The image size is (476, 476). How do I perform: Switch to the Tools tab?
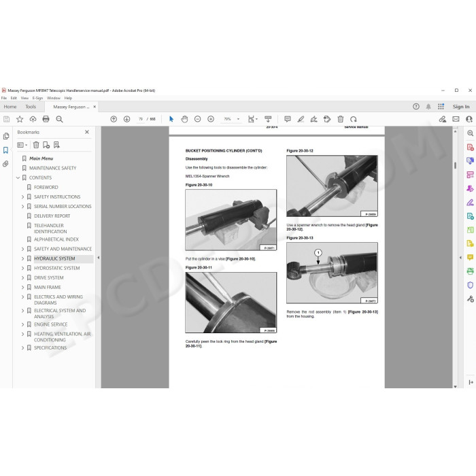pos(31,107)
